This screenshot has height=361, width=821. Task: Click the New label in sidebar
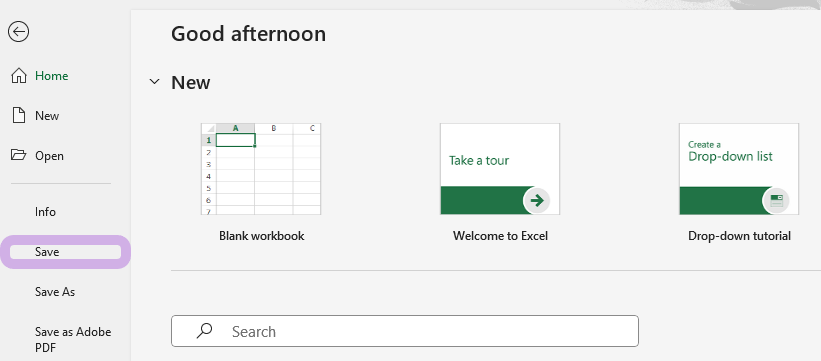47,116
